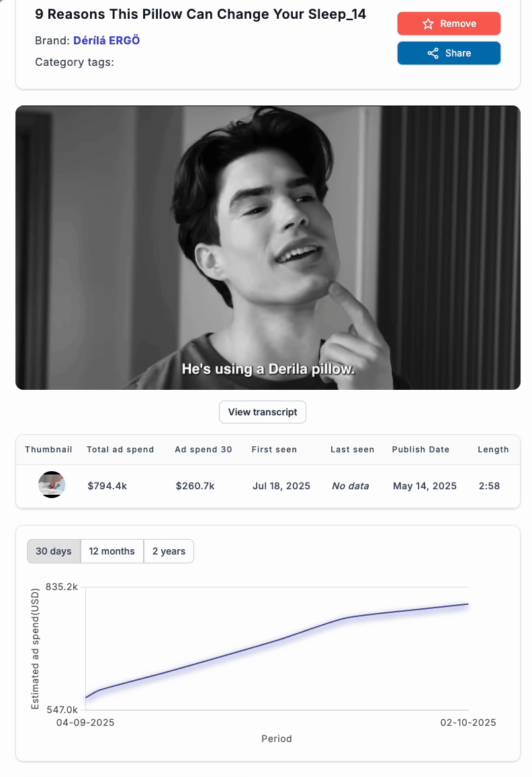
Task: Click the Total ad spend column header
Action: [x=120, y=450]
